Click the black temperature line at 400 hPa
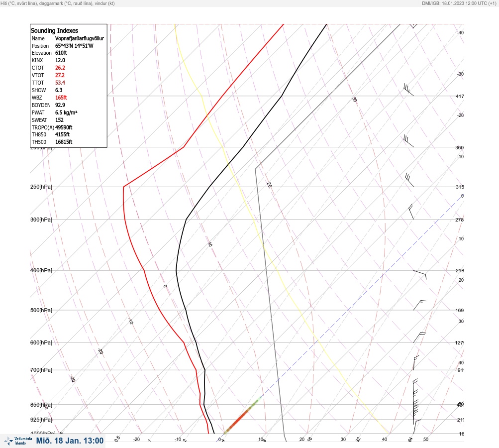The height and width of the screenshot is (448, 499). (x=176, y=270)
